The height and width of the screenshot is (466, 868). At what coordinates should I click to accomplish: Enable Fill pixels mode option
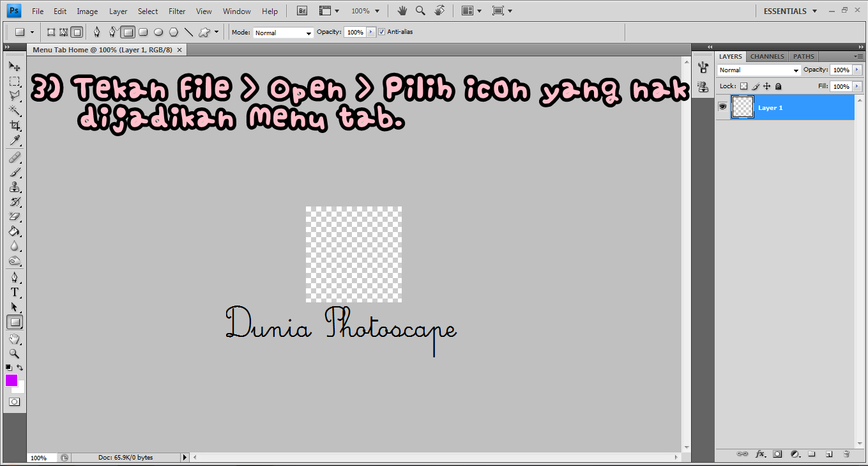77,32
